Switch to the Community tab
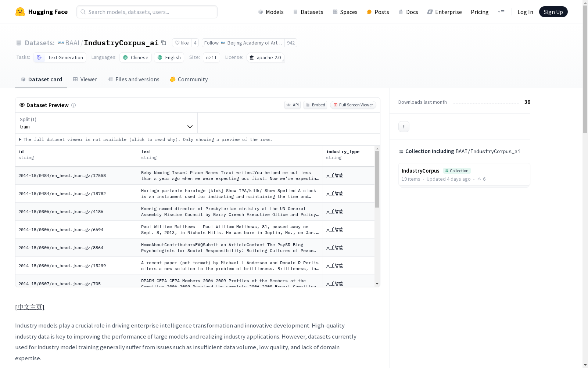 pyautogui.click(x=189, y=79)
